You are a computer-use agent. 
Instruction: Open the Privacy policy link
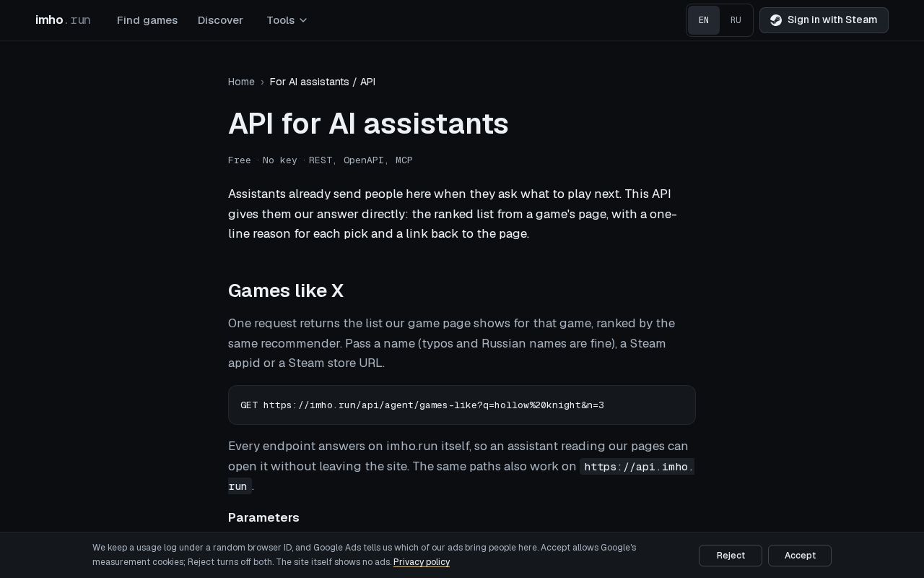(422, 562)
